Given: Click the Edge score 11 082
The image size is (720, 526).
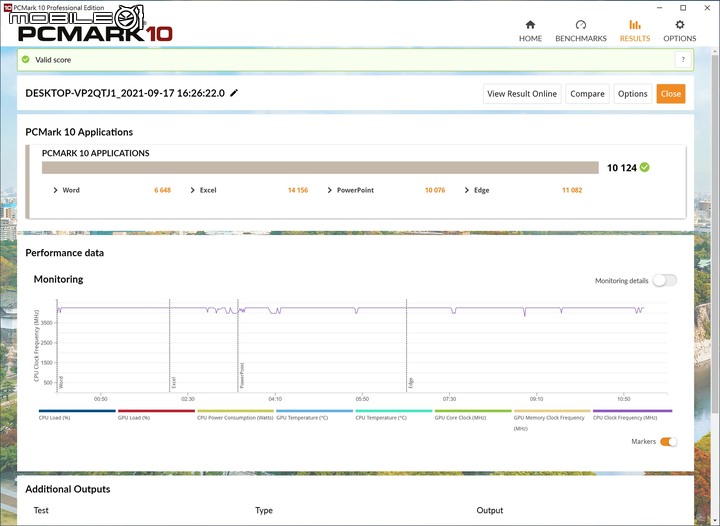Looking at the screenshot, I should [x=572, y=190].
